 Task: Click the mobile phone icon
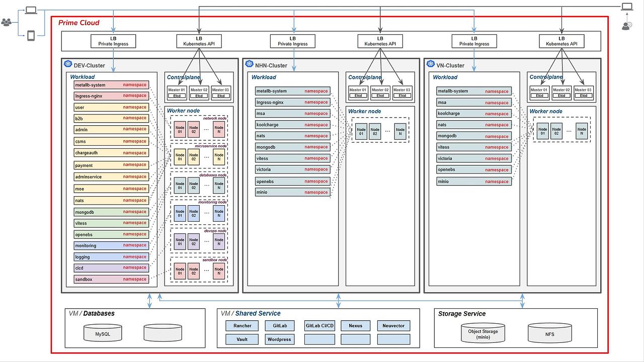point(31,36)
